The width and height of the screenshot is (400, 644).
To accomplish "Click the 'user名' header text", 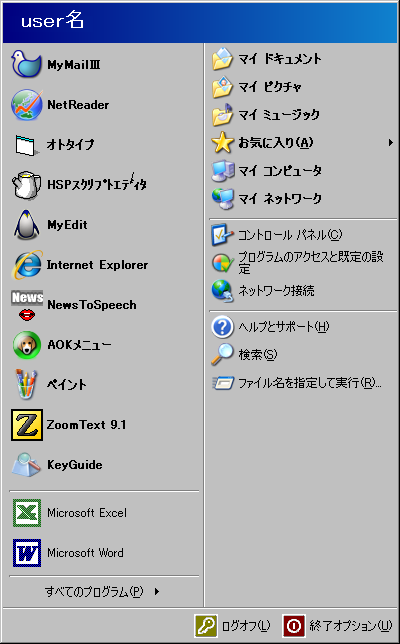I will tap(53, 21).
